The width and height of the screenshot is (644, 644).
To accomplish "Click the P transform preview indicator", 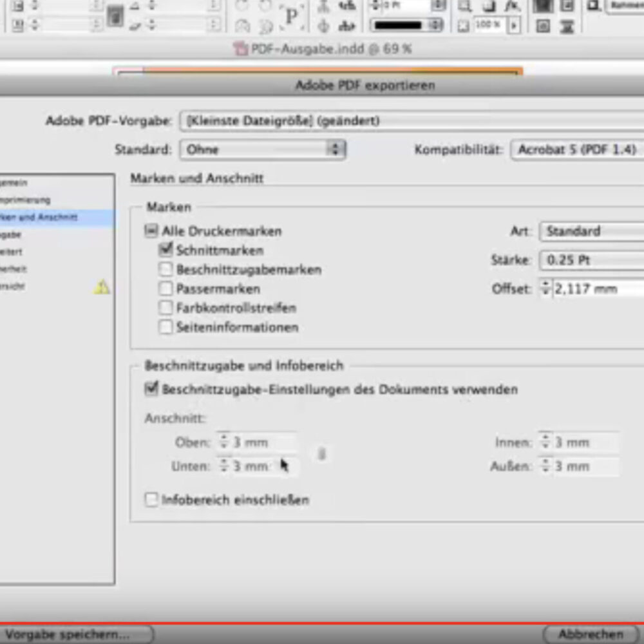I will tap(292, 17).
